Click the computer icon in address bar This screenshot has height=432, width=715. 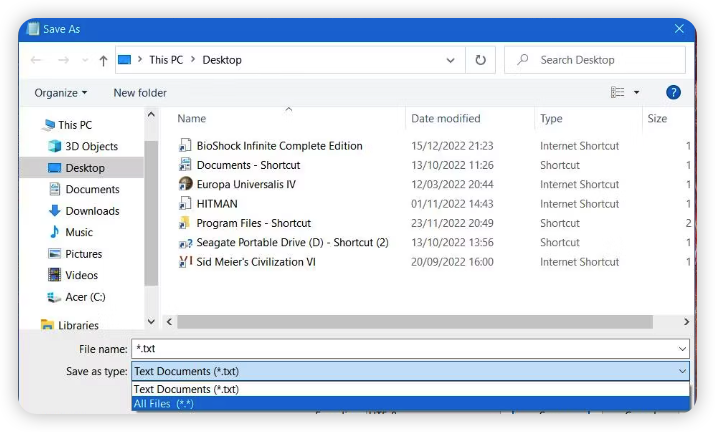(124, 60)
